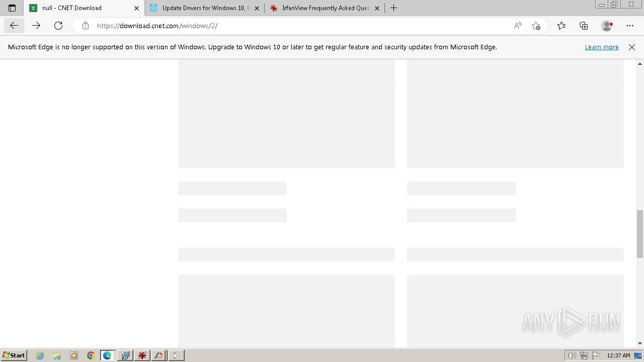Open network status tray icon
This screenshot has width=644, height=362.
coord(584,355)
